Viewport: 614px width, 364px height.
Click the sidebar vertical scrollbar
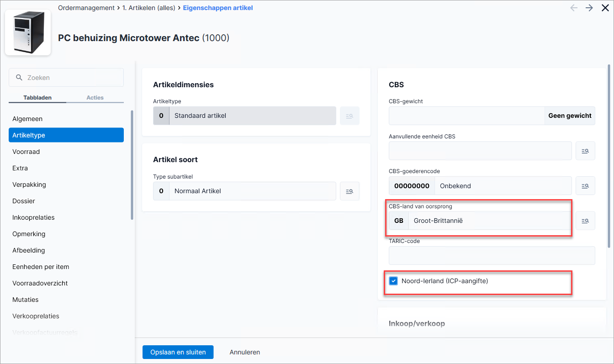[x=132, y=165]
